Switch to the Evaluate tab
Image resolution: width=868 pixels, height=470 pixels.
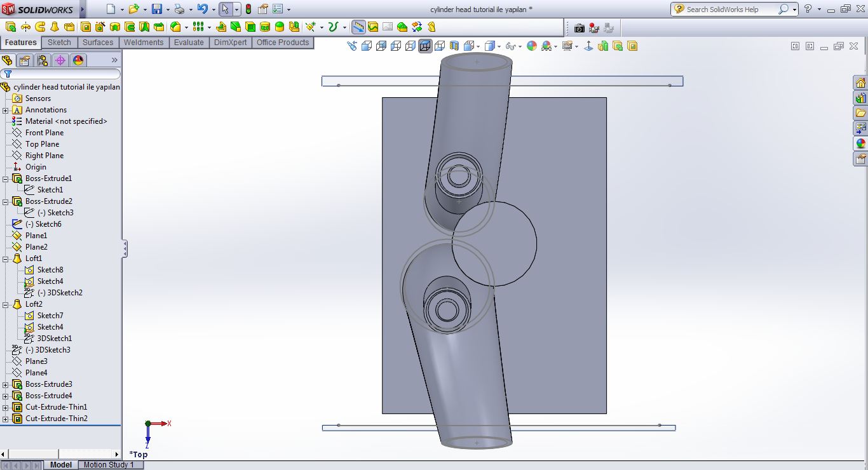click(189, 43)
